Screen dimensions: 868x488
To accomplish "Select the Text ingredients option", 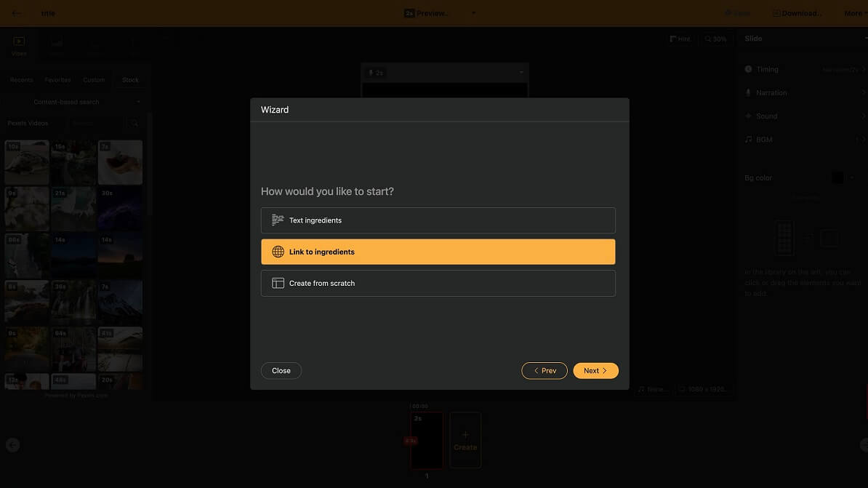I will pyautogui.click(x=438, y=220).
